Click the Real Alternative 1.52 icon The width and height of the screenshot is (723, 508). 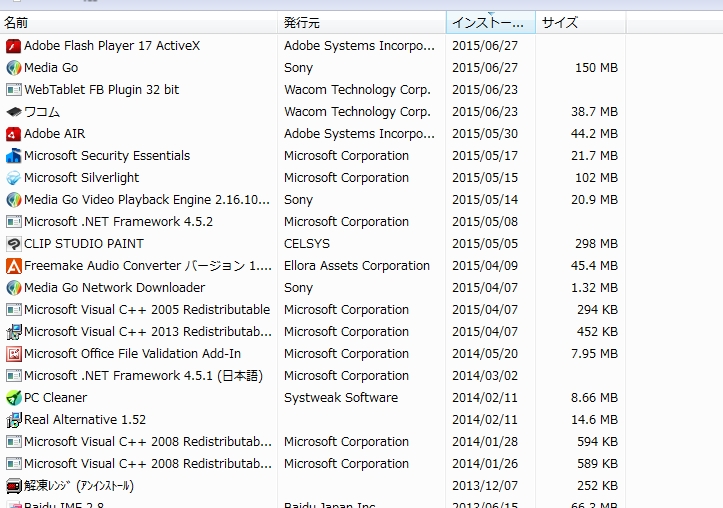14,420
